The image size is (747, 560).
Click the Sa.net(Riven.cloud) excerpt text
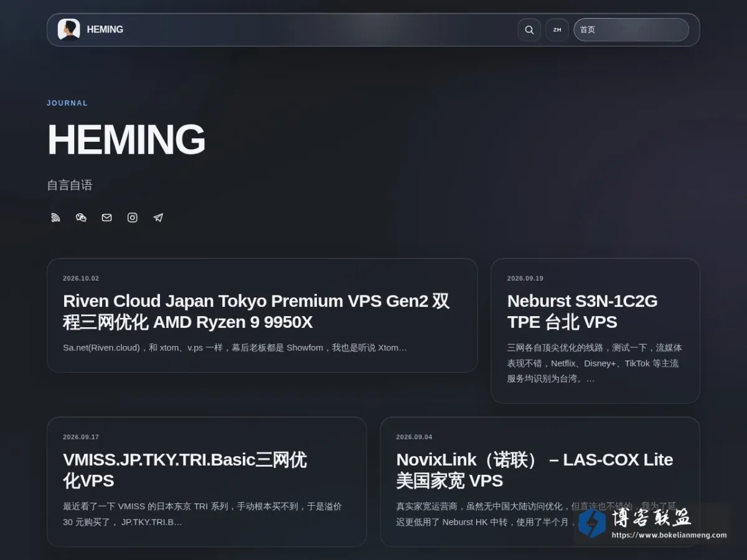click(x=235, y=348)
